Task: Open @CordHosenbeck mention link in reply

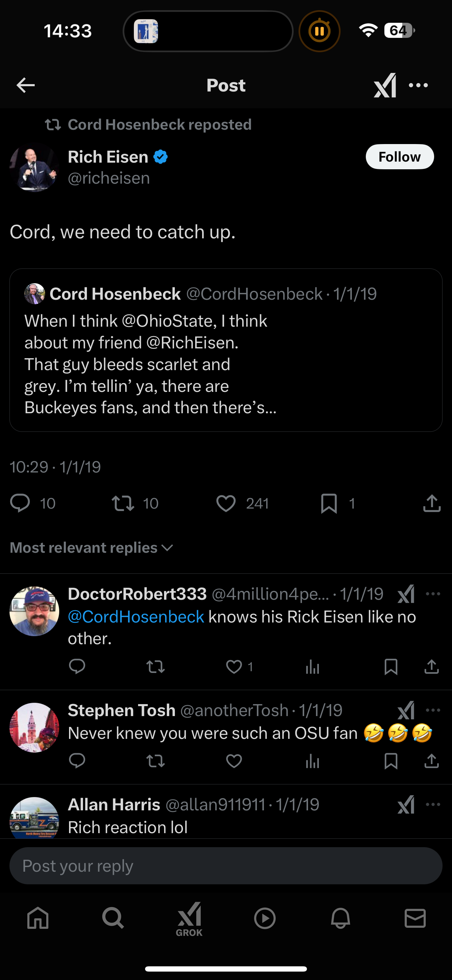Action: (136, 617)
